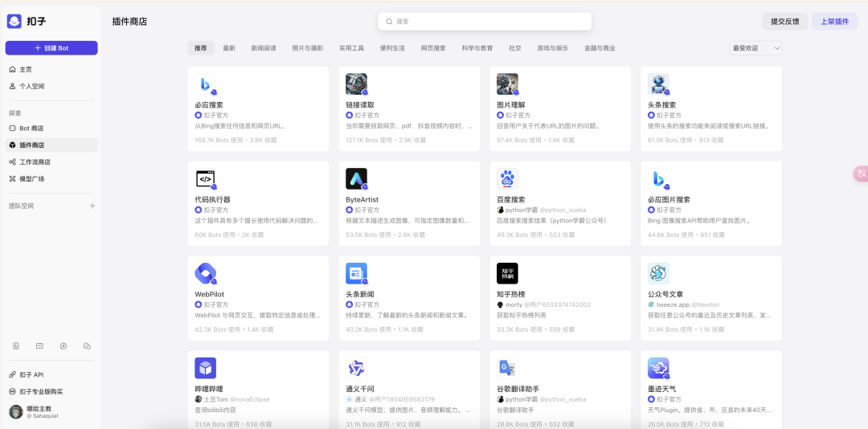Click the search magnifier icon
This screenshot has height=429, width=868.
389,22
